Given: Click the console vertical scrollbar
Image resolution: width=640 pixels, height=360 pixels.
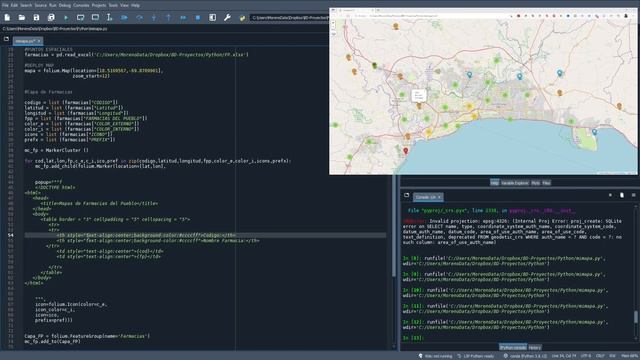Looking at the screenshot, I should tap(636, 316).
